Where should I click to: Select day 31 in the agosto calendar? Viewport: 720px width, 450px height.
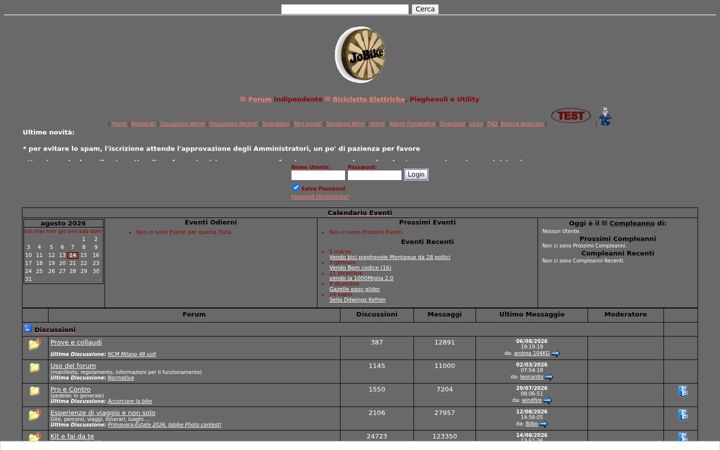28,279
